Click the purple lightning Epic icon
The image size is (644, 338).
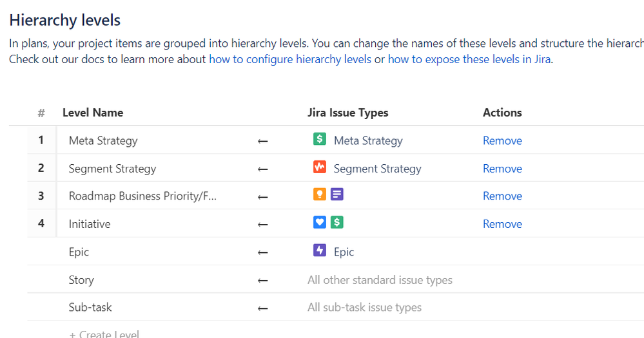(x=319, y=250)
